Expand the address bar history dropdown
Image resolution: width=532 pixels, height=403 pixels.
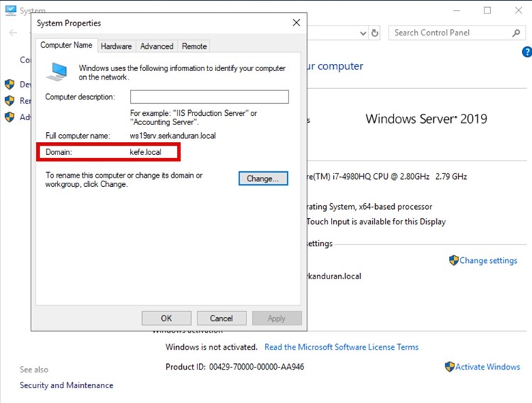click(363, 33)
